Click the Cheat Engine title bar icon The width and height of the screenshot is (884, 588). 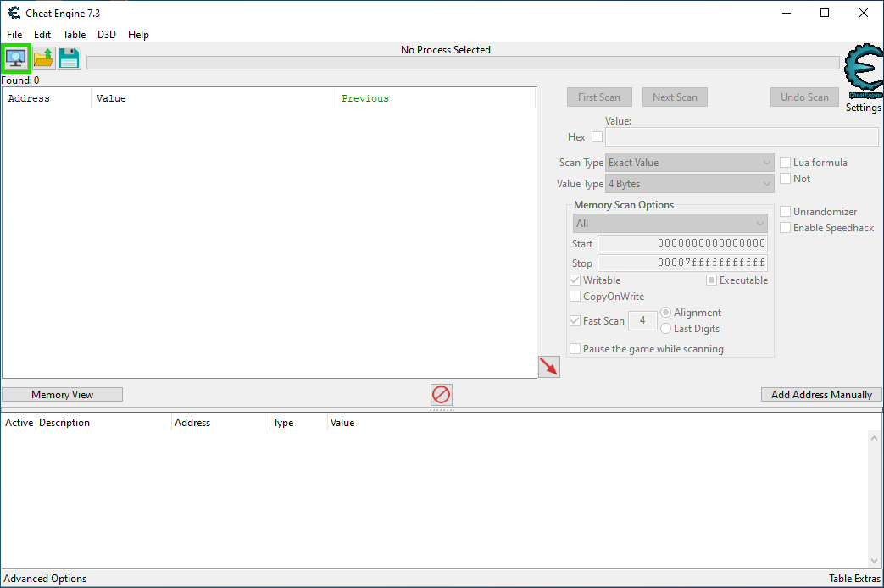pyautogui.click(x=14, y=13)
